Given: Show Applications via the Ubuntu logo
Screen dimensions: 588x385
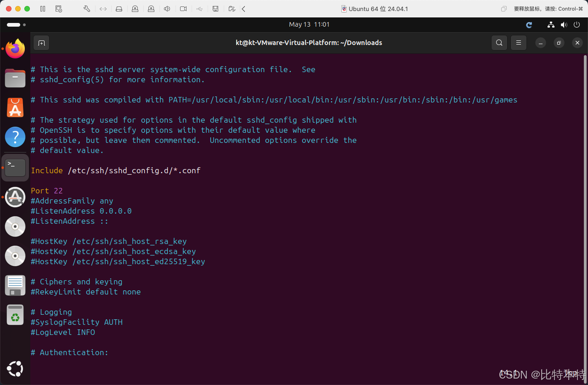Looking at the screenshot, I should pos(15,368).
